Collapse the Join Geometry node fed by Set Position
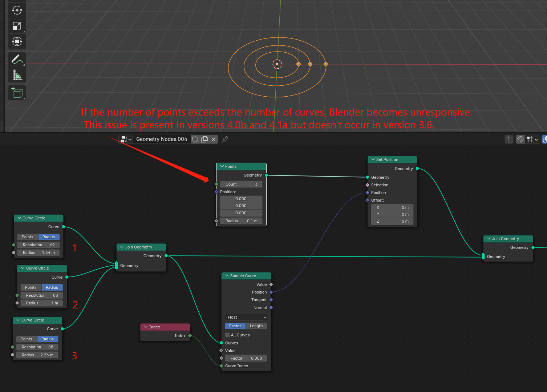 click(x=489, y=239)
